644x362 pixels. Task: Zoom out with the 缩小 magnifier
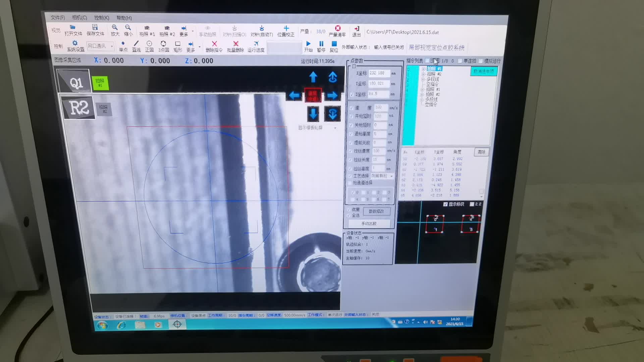coord(128,30)
